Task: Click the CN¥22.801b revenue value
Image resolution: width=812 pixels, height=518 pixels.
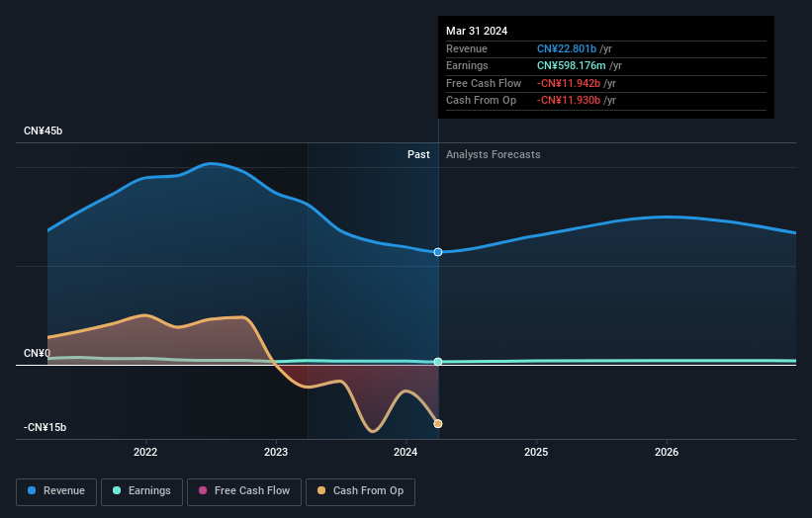Action: (567, 48)
